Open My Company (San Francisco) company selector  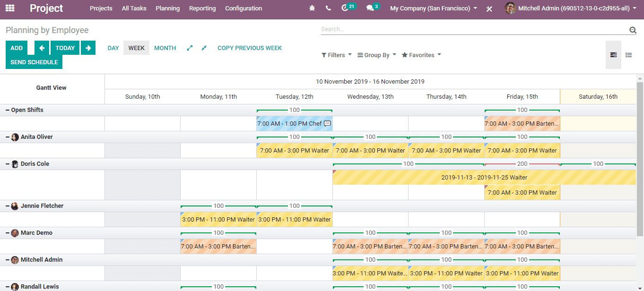[x=434, y=9]
